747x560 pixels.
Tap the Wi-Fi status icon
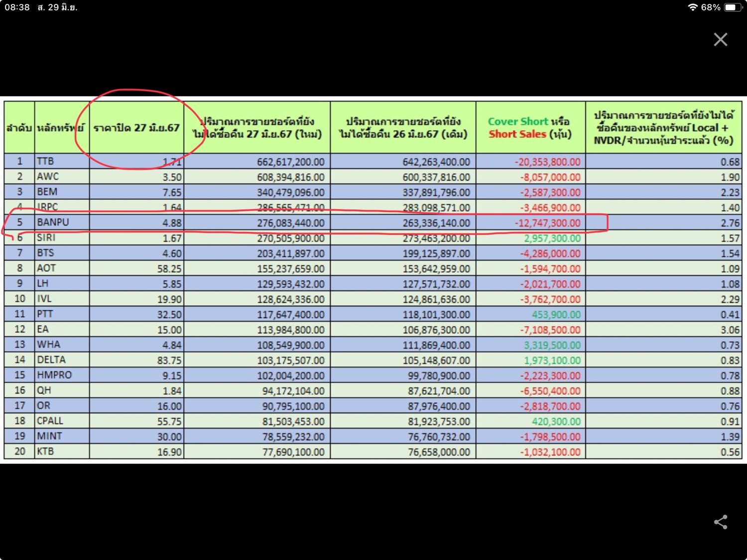pyautogui.click(x=692, y=7)
